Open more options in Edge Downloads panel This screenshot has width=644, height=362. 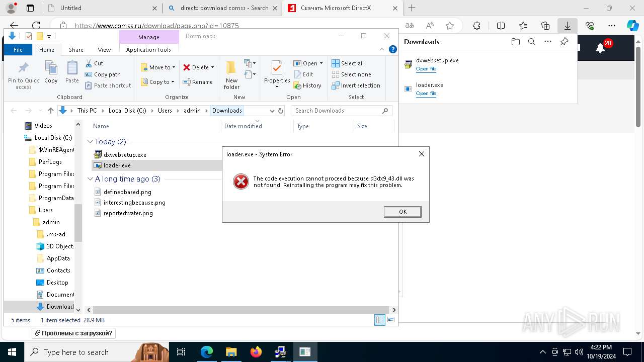coord(547,42)
